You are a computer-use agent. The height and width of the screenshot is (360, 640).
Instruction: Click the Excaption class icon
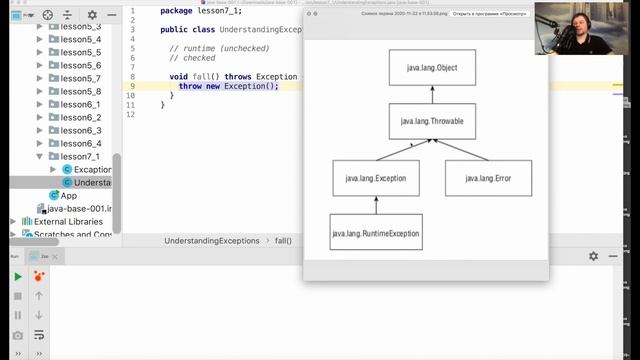(x=67, y=169)
